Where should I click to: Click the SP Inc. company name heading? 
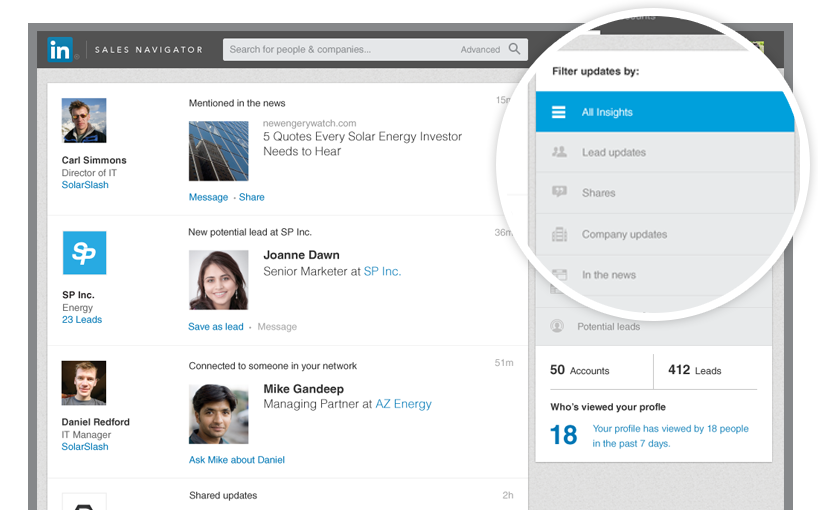[78, 295]
